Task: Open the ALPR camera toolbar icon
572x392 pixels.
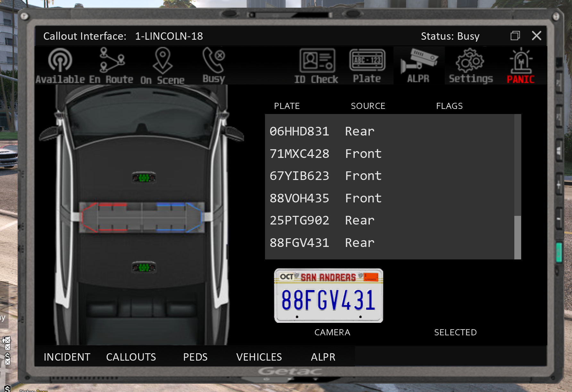Action: 419,66
